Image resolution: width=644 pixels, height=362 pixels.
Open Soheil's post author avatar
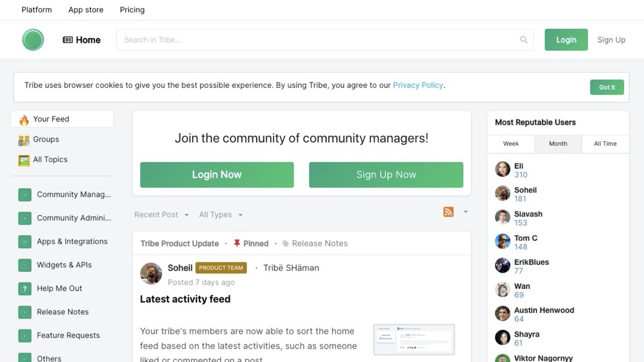(151, 274)
